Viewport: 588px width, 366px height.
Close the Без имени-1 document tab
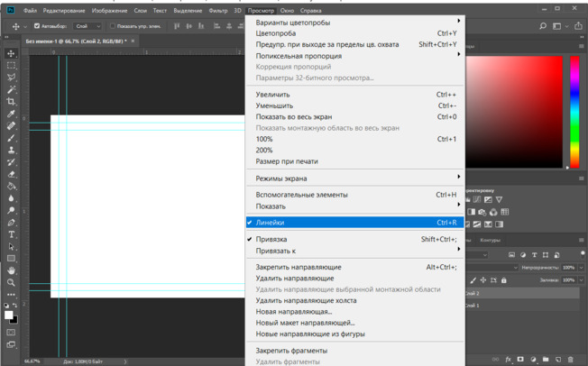coord(134,41)
